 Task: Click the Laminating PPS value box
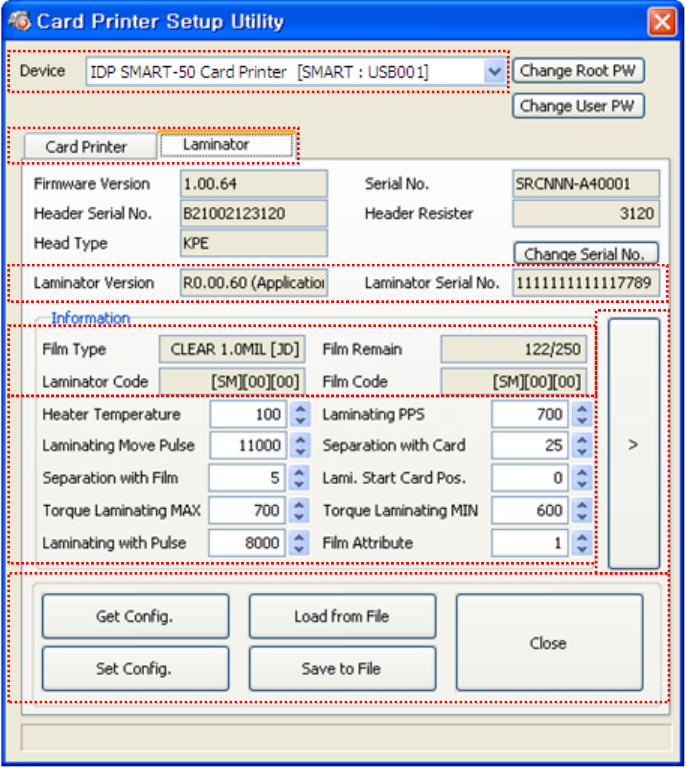coord(530,414)
